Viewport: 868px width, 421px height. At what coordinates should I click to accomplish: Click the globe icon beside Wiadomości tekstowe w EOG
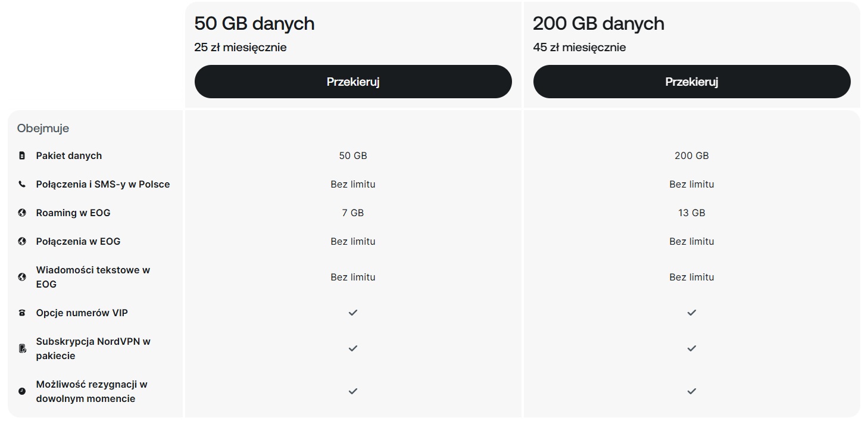coord(22,277)
